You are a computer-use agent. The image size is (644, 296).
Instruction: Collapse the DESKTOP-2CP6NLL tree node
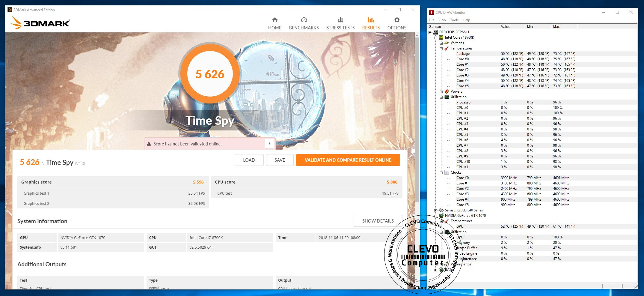(x=430, y=32)
